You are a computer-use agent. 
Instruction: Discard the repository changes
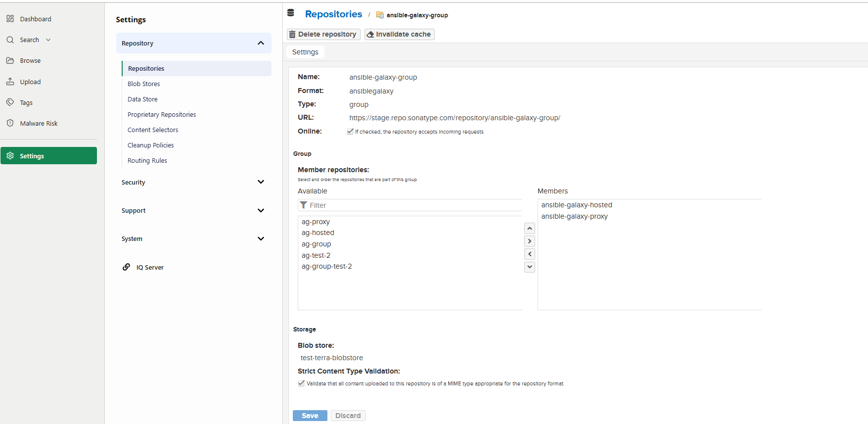(x=348, y=416)
